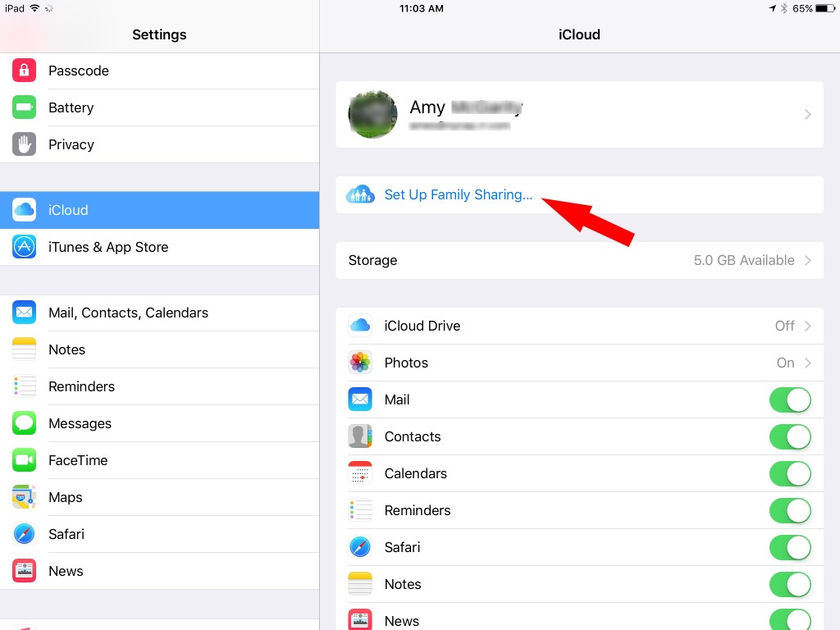
Task: Tap the iCloud Drive cloud icon
Action: click(x=360, y=325)
